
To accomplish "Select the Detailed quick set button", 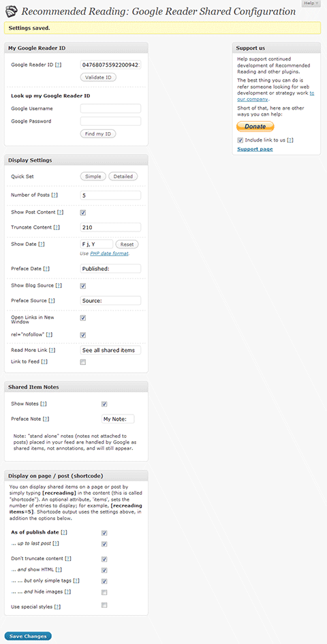I will point(123,176).
